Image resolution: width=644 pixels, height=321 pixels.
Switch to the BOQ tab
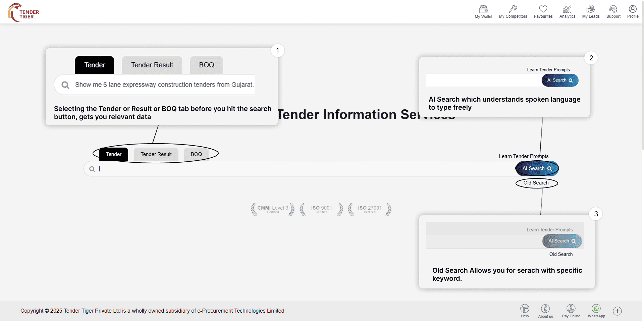pos(196,154)
